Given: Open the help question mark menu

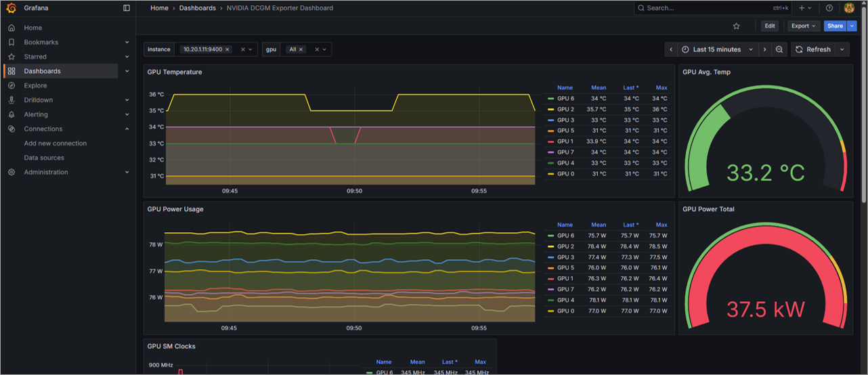Looking at the screenshot, I should pyautogui.click(x=829, y=8).
